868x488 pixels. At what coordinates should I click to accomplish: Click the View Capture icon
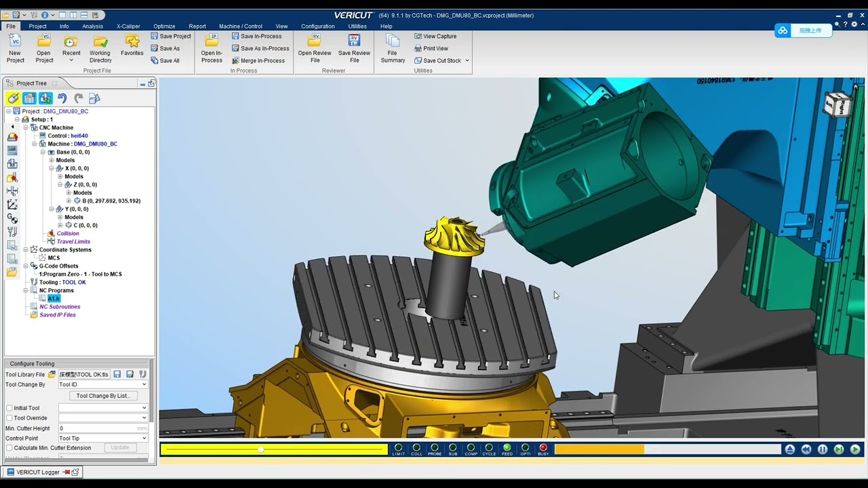[418, 36]
